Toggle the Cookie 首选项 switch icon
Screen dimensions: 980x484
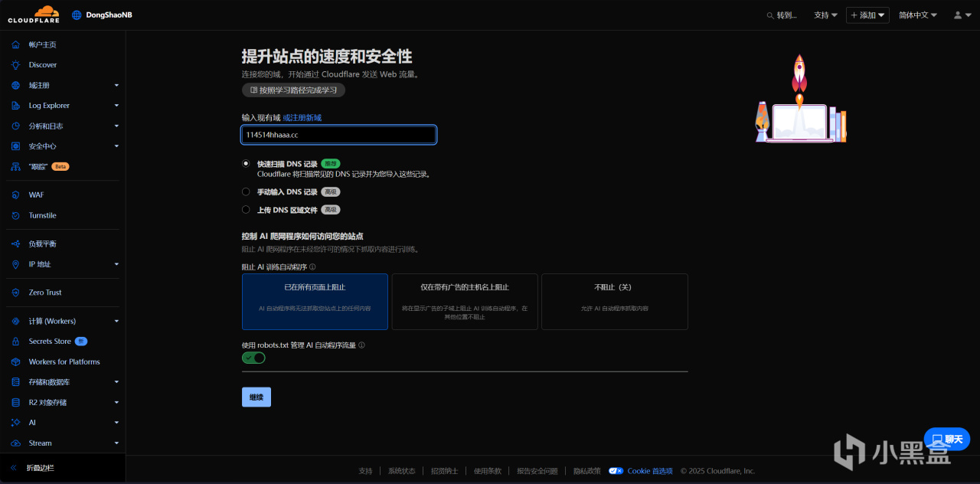[x=616, y=471]
